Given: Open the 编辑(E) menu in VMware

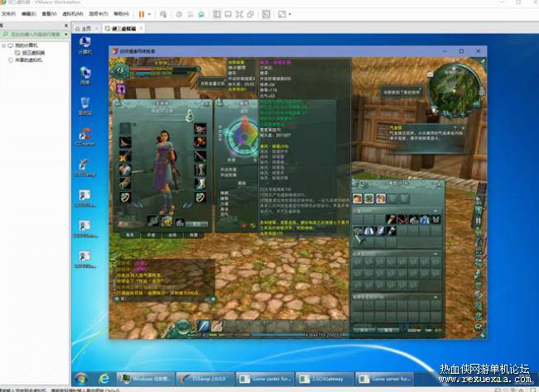Looking at the screenshot, I should coord(28,14).
